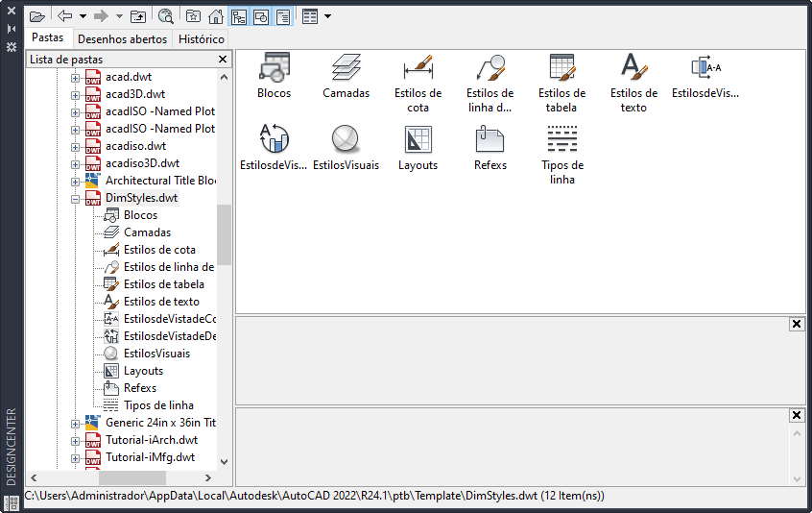
Task: Go up one folder level
Action: [x=138, y=16]
